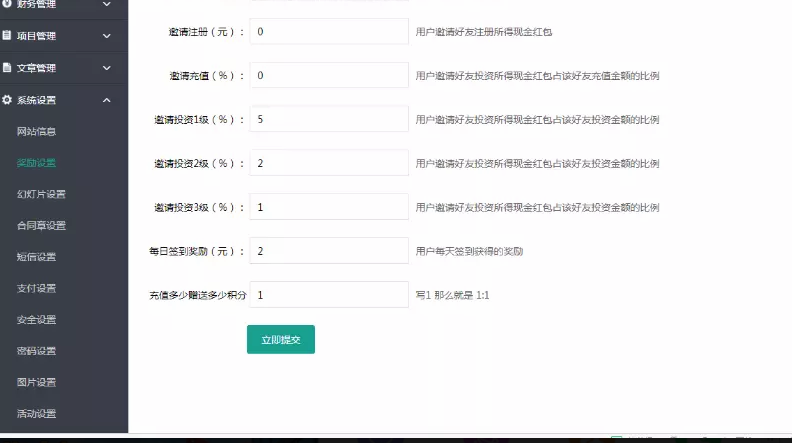
Task: Expand the 项目管理 menu chevron
Action: tap(107, 36)
